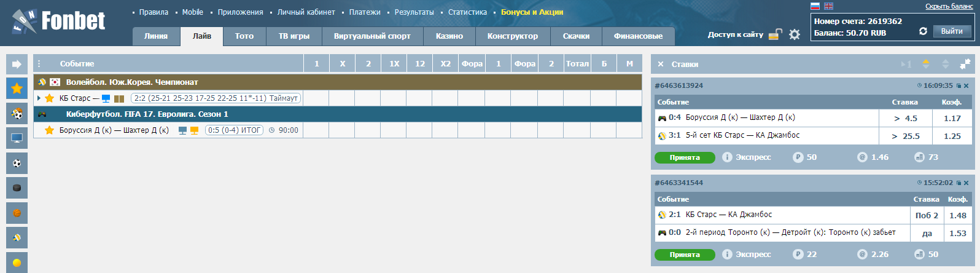
Task: Switch language to Russian flag
Action: 815,6
